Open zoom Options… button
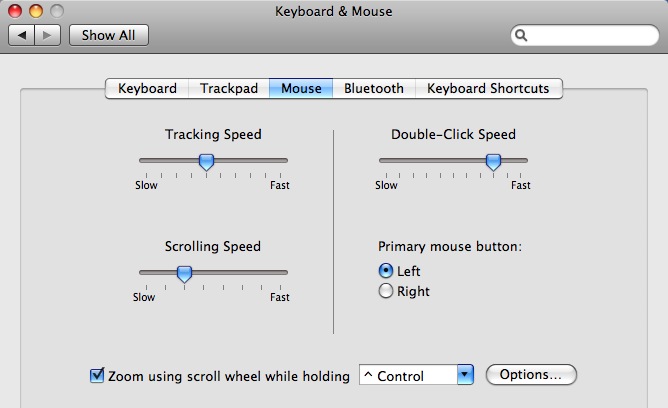 [x=531, y=375]
